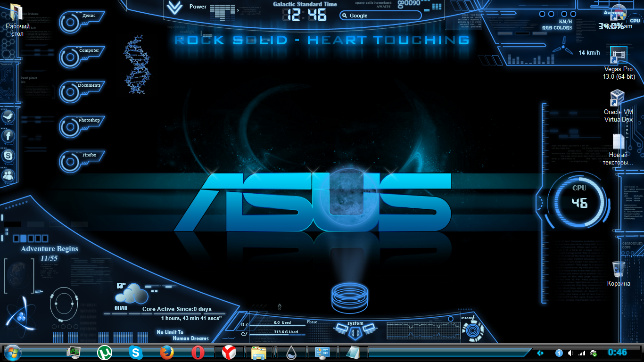This screenshot has width=644, height=362.
Task: Click the volume speaker tray icon
Action: pos(570,353)
